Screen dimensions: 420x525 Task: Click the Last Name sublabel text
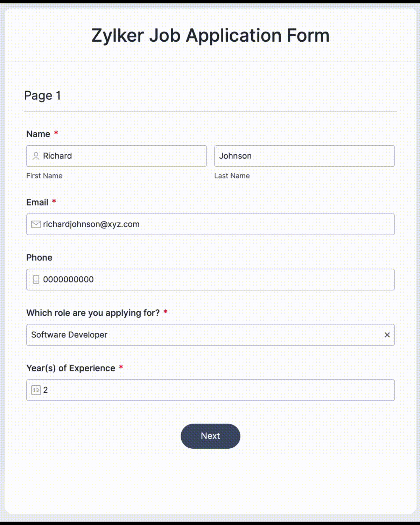tap(232, 176)
